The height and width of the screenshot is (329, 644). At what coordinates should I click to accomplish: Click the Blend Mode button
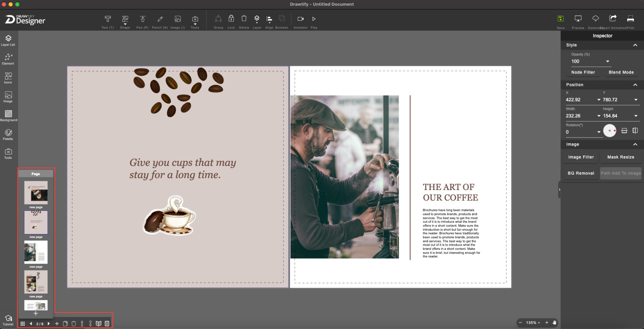[x=621, y=72]
